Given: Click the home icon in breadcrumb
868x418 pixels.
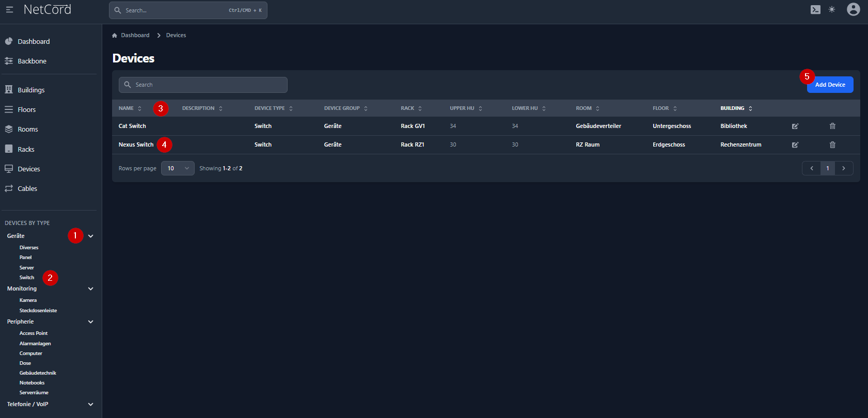Looking at the screenshot, I should tap(115, 36).
